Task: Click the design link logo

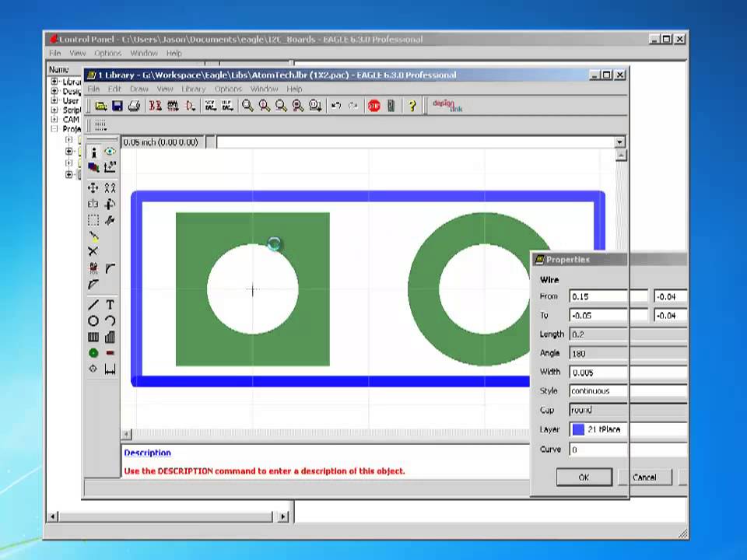Action: [447, 106]
